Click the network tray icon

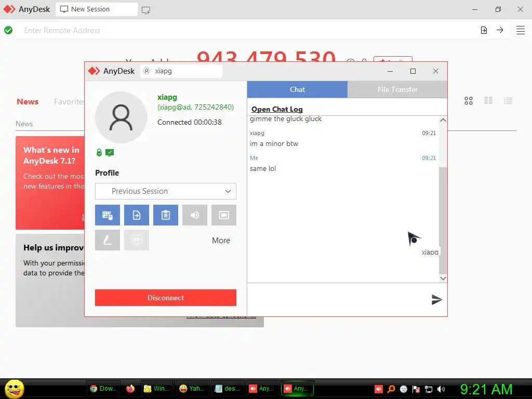[429, 390]
